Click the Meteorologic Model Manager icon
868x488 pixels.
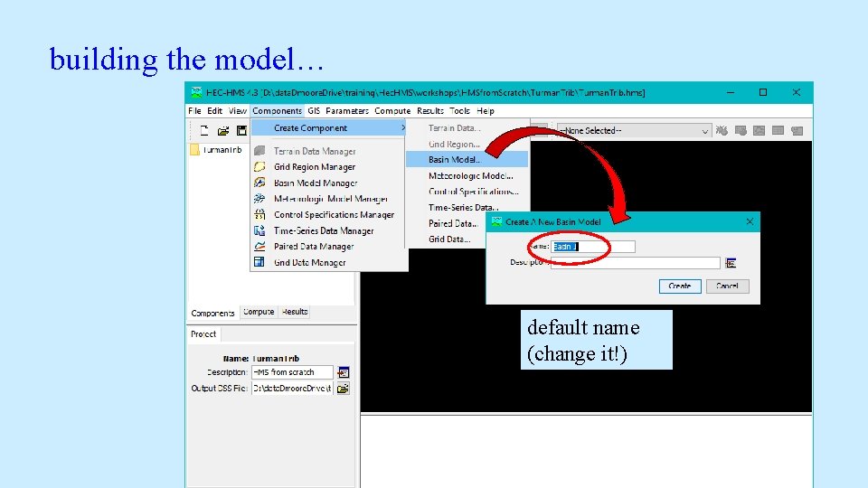[x=259, y=198]
